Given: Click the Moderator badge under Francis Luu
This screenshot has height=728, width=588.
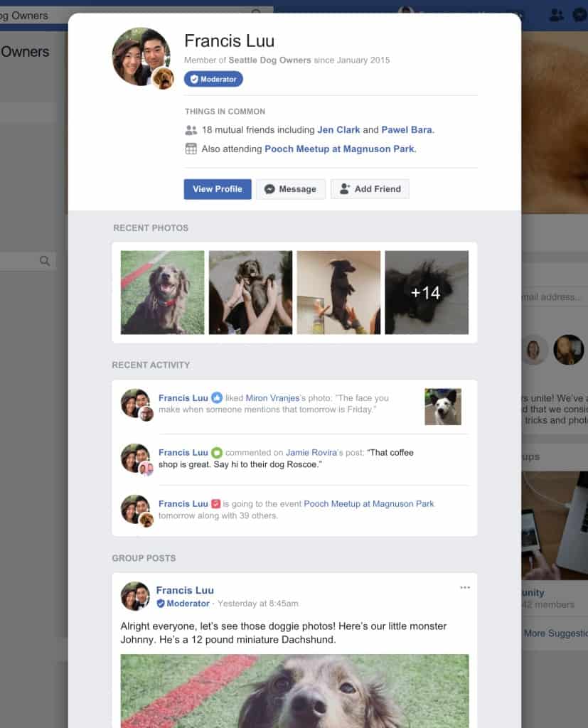Looking at the screenshot, I should click(x=213, y=79).
